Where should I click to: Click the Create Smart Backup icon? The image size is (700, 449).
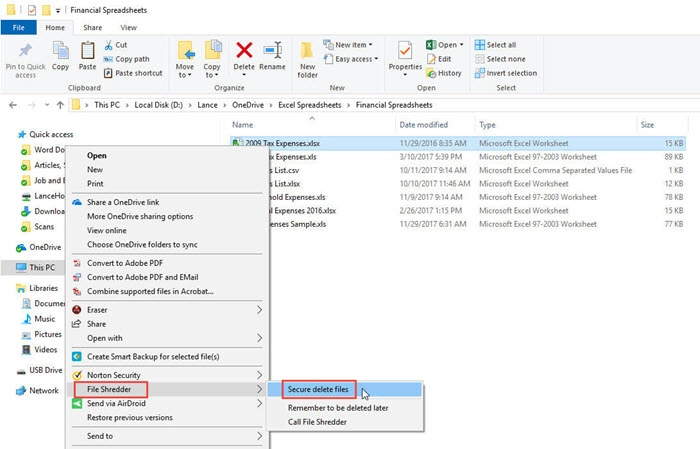(x=77, y=357)
